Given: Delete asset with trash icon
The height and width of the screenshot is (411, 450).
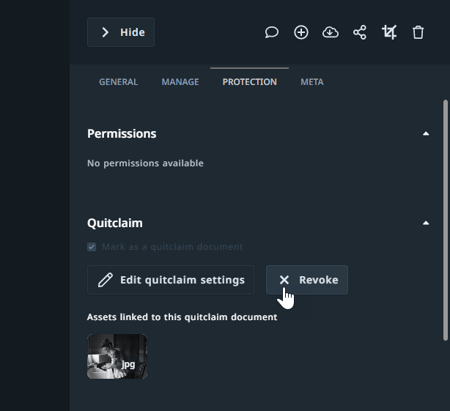Looking at the screenshot, I should point(418,33).
